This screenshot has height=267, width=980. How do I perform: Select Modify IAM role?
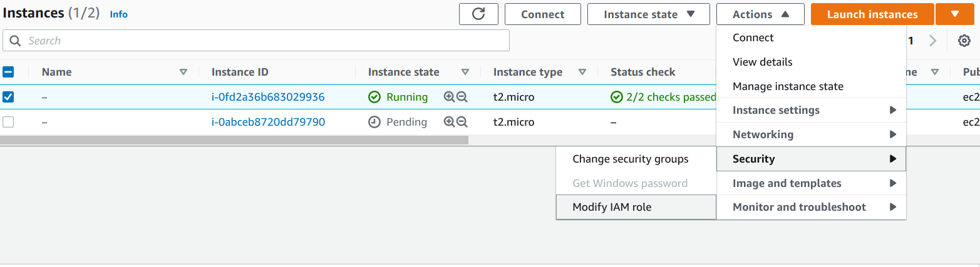point(636,207)
